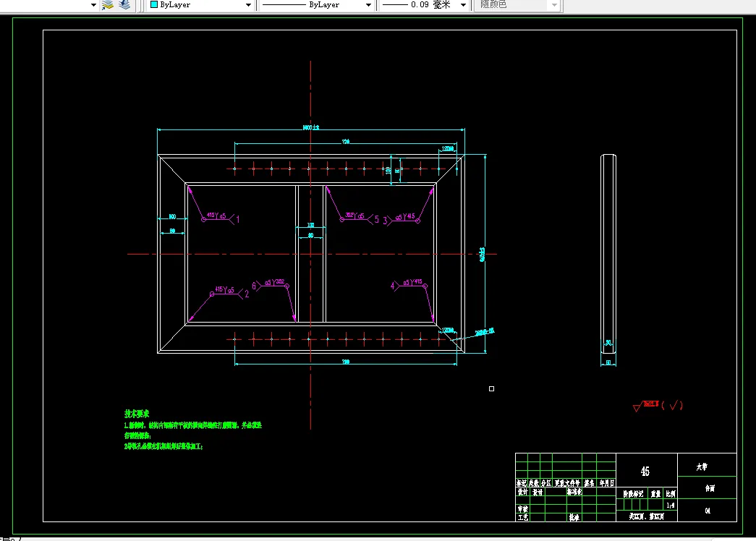
Task: Select the material value 45 in title block
Action: coord(645,471)
